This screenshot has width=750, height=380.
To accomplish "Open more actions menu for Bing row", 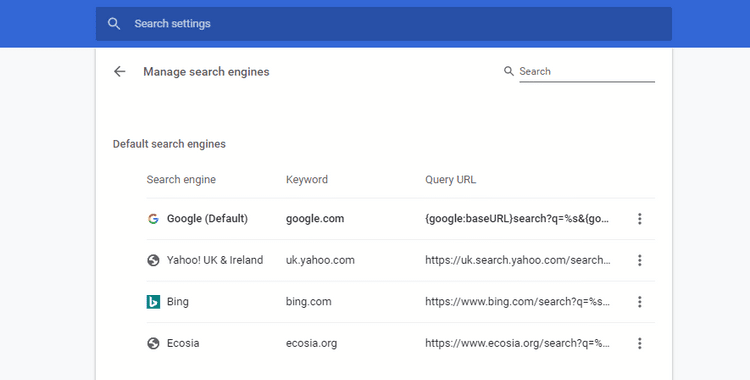I will point(640,302).
